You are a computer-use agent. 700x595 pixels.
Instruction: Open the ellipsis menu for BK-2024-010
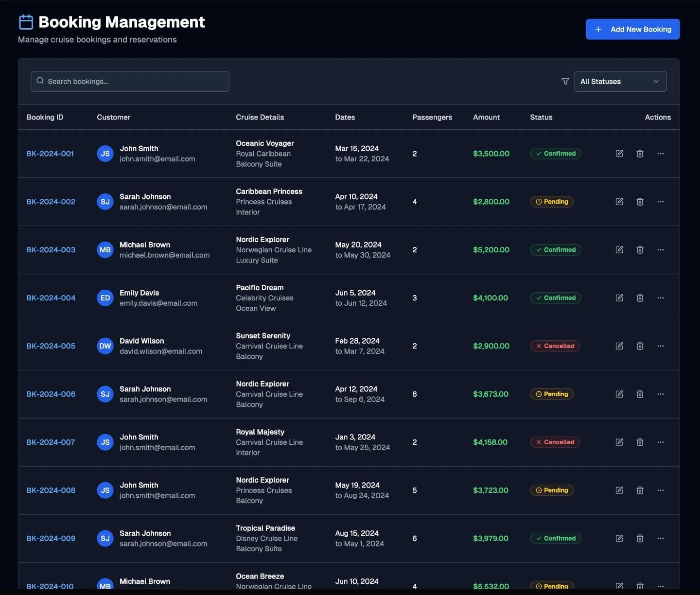click(x=661, y=586)
